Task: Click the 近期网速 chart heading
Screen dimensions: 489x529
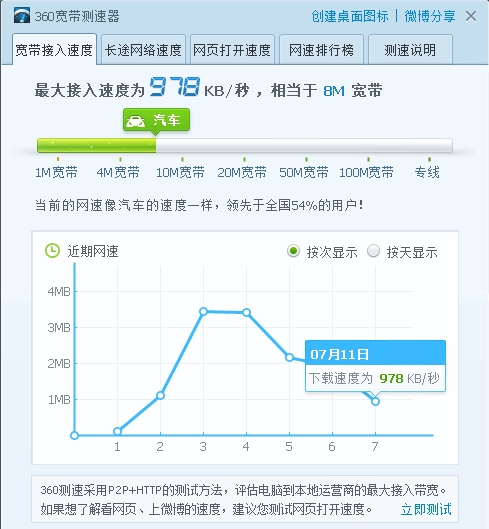Action: (x=93, y=251)
